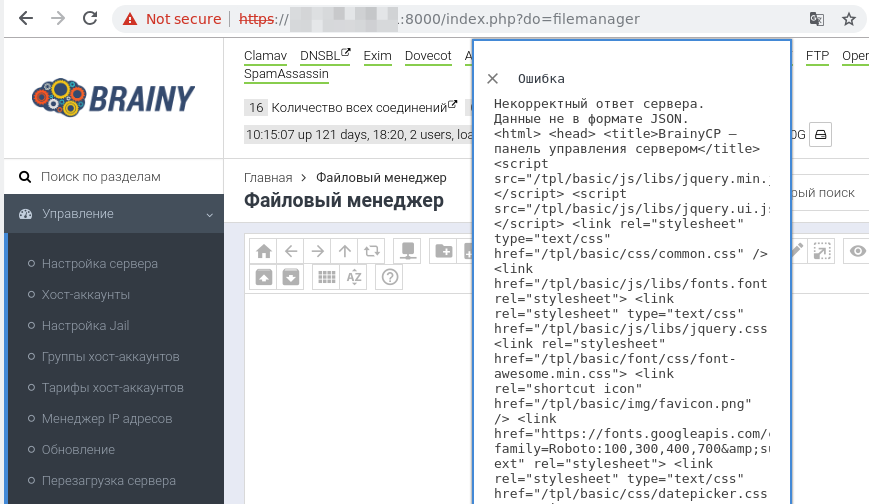Close the Ошибка error dialog
The image size is (869, 504).
pos(492,79)
